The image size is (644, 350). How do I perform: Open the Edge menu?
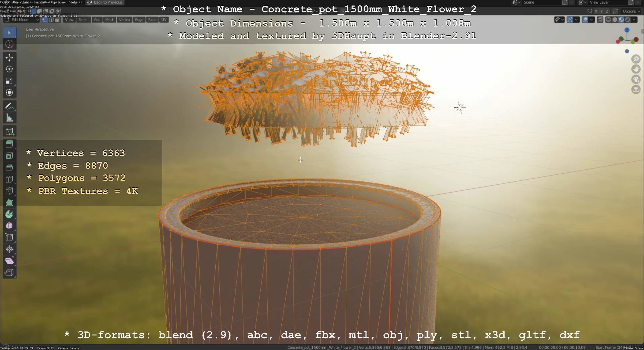[139, 20]
